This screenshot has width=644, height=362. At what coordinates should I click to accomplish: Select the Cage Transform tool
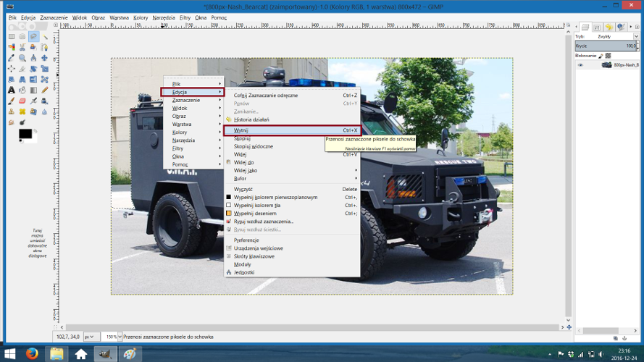(x=44, y=79)
